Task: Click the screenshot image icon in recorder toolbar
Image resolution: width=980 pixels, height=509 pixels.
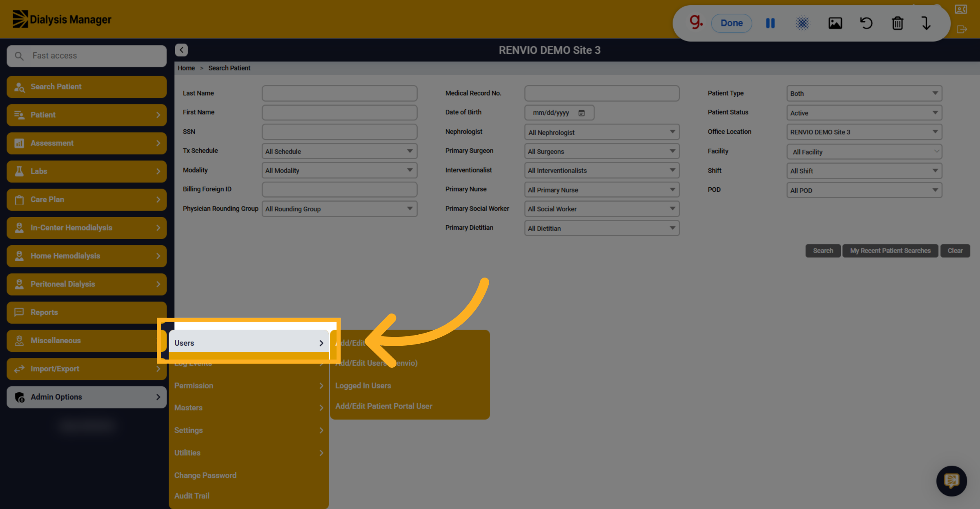Action: 835,23
